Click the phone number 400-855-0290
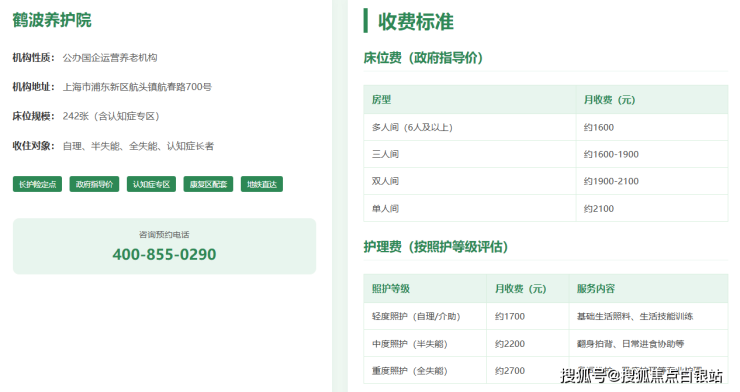 click(x=164, y=254)
